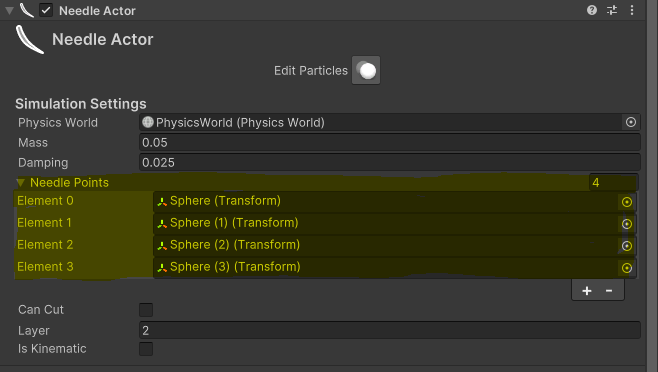This screenshot has height=372, width=658.
Task: Click transform icon of Sphere (Transform)
Action: tap(162, 202)
